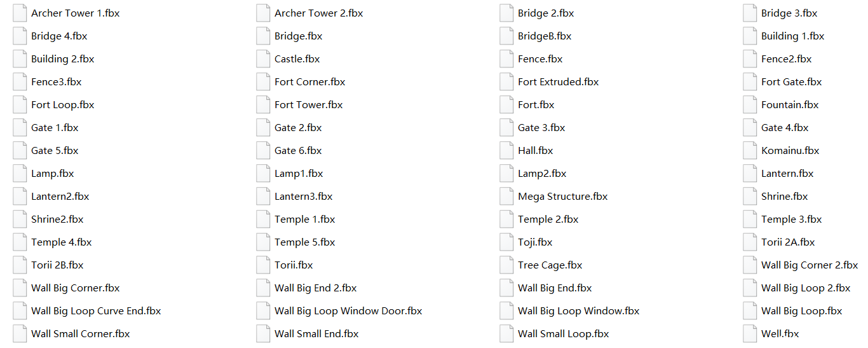Viewport: 868px width, 348px height.
Task: Select the Gate 6.fbx file name
Action: [298, 151]
